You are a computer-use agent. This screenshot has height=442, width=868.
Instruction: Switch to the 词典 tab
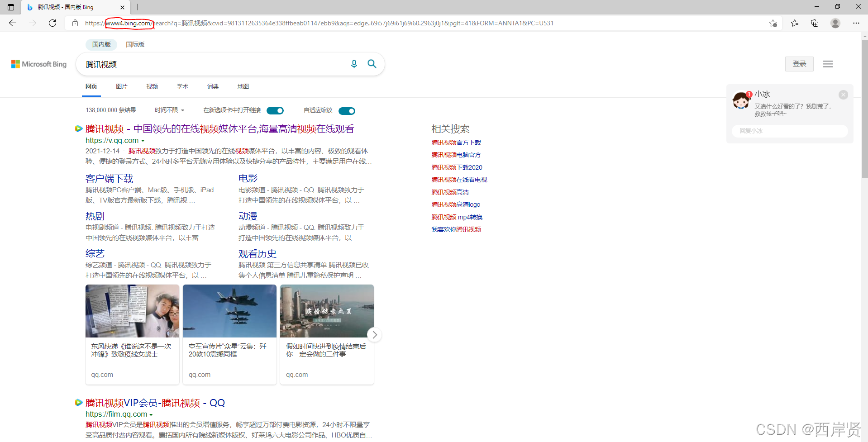[x=213, y=86]
